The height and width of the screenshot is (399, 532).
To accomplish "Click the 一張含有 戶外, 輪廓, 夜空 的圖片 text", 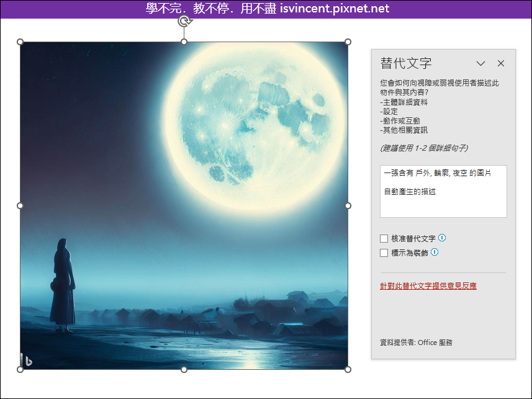I will pyautogui.click(x=438, y=173).
